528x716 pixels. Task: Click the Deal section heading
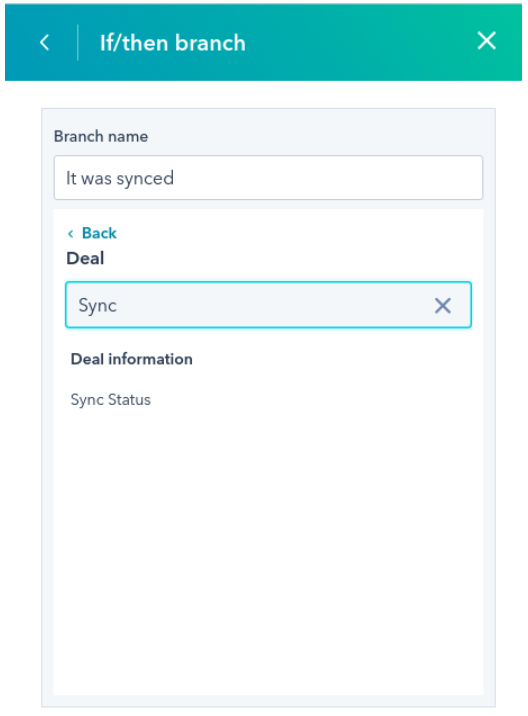85,258
